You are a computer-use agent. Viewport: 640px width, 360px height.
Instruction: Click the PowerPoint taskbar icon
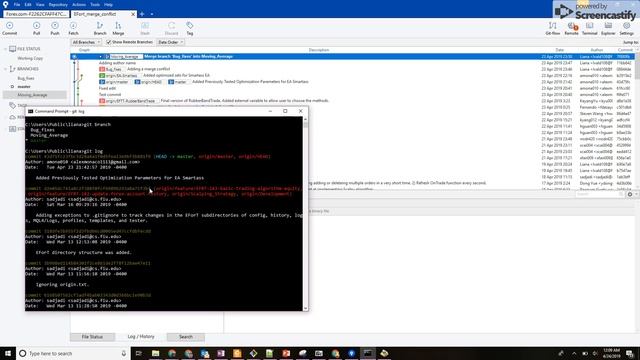(x=286, y=353)
